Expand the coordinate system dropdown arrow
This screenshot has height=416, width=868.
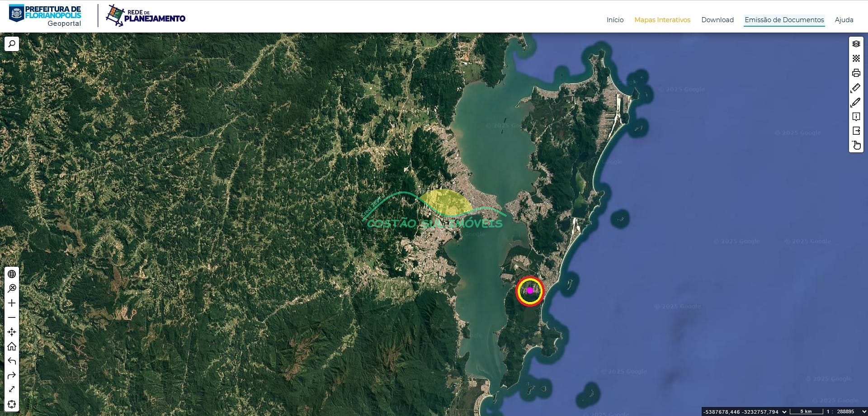click(784, 411)
